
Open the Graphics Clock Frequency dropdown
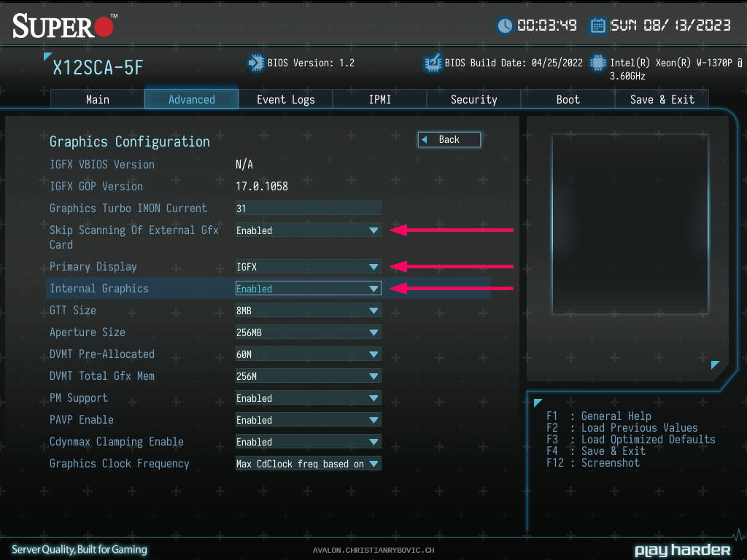308,464
